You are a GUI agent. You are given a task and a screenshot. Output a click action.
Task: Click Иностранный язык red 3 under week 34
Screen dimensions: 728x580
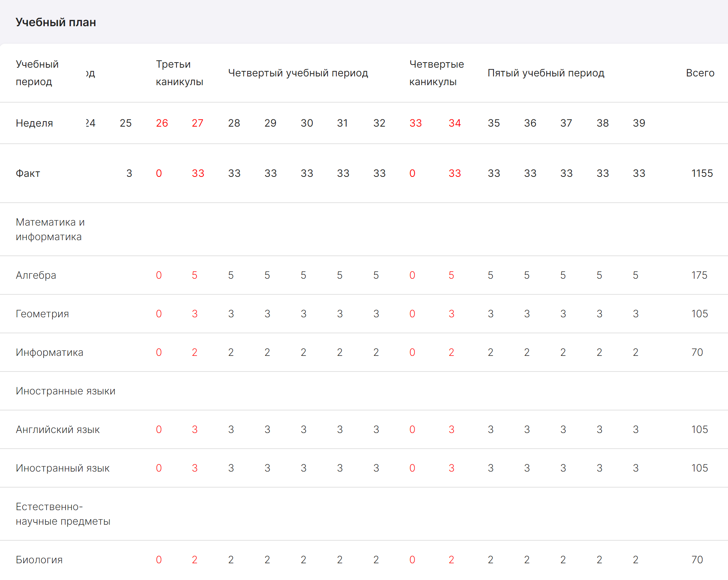[451, 468]
